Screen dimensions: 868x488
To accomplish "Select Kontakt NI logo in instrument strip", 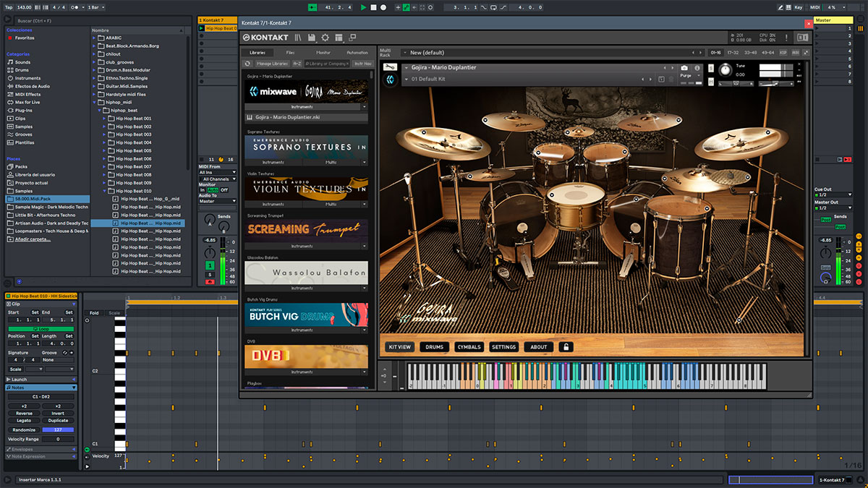I will pos(389,80).
